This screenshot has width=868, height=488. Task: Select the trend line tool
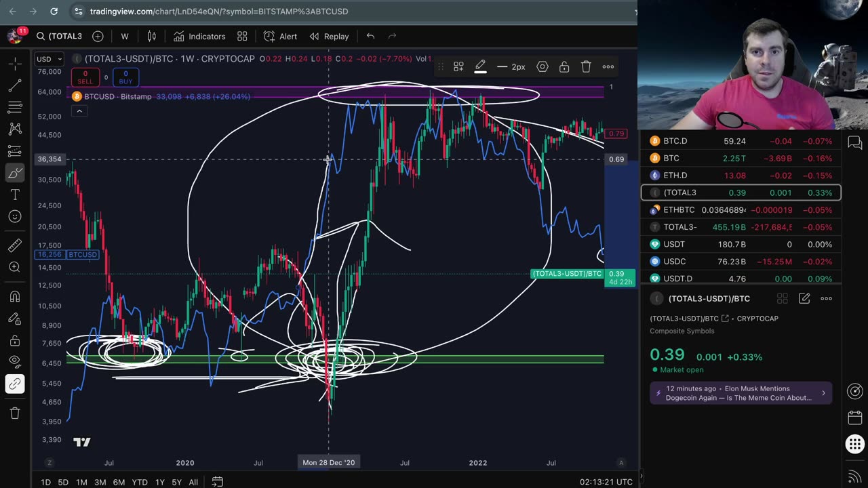(15, 85)
